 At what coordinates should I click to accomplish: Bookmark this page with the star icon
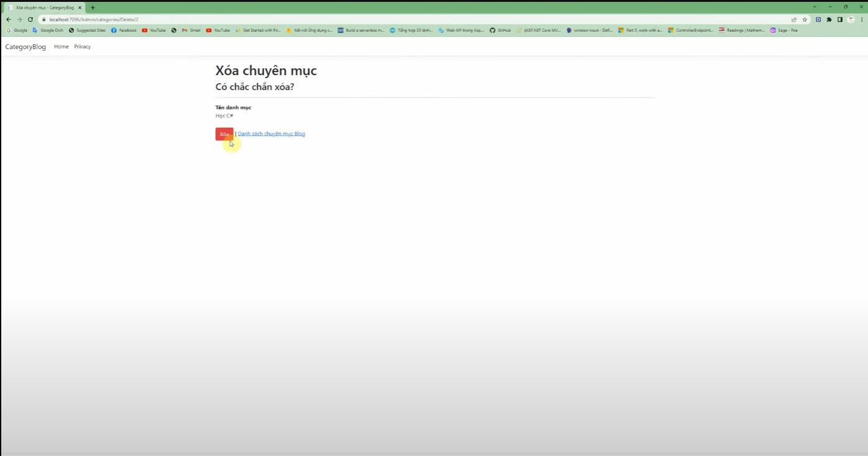805,19
